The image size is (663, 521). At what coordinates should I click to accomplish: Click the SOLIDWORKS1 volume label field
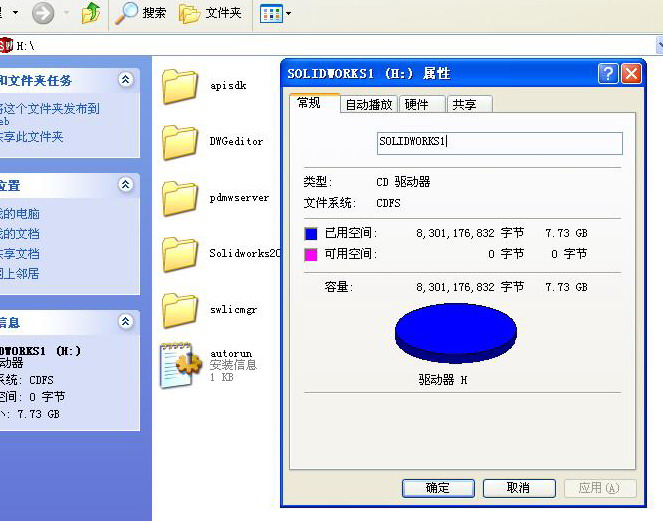coord(499,143)
